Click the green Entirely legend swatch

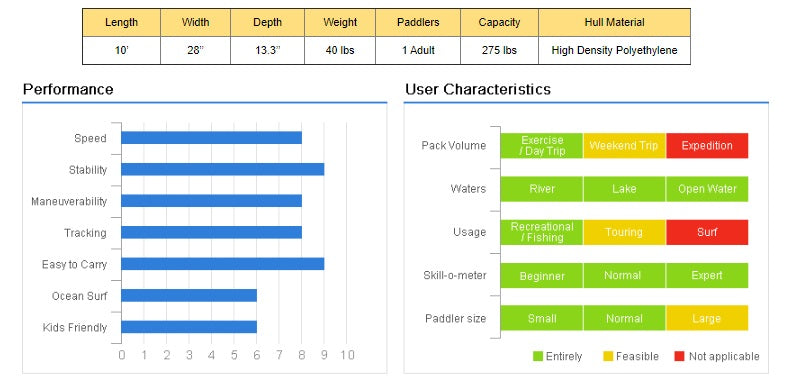point(538,356)
